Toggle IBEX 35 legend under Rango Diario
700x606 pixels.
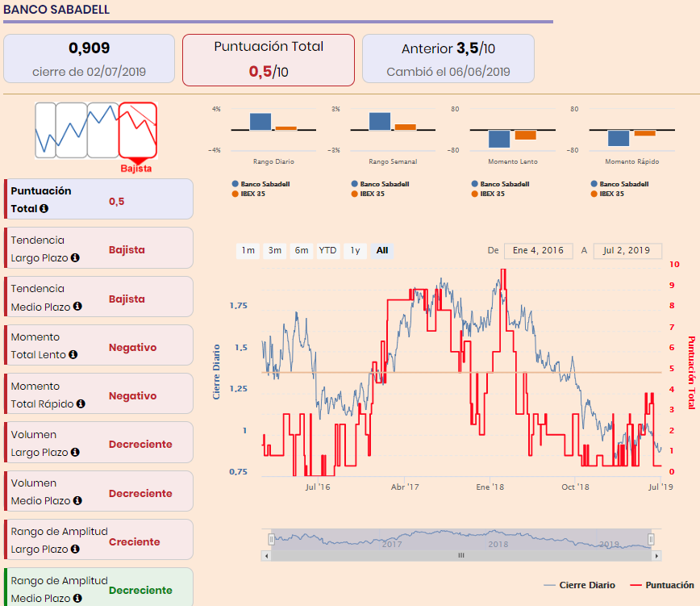(248, 194)
